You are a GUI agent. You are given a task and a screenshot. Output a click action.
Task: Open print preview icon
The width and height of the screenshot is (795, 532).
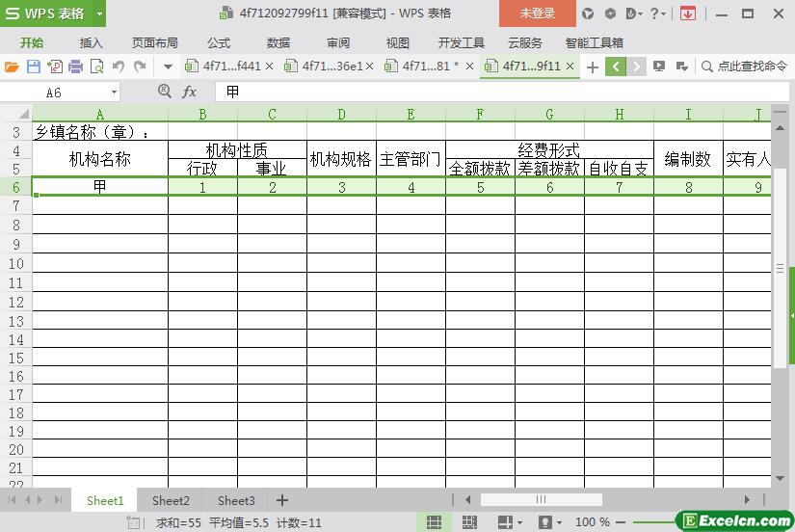[96, 66]
